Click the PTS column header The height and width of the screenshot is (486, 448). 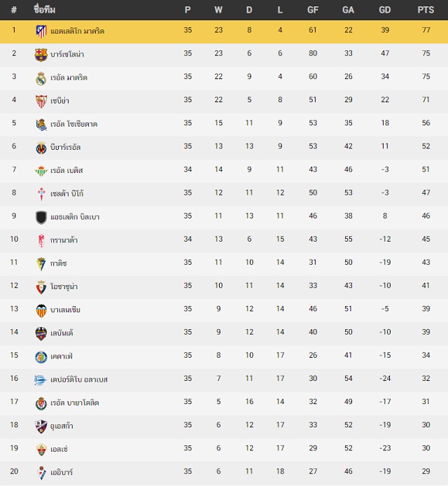426,10
